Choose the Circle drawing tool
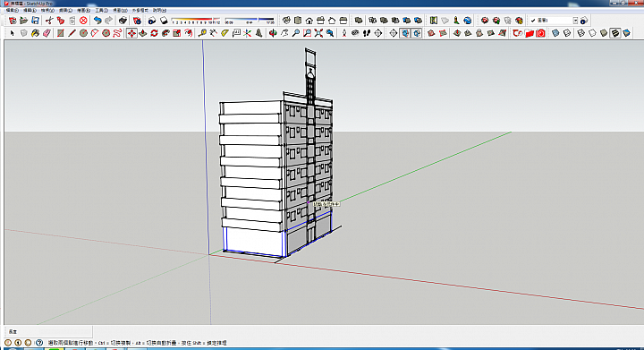Viewport: 644px width, 350px height. tap(83, 33)
